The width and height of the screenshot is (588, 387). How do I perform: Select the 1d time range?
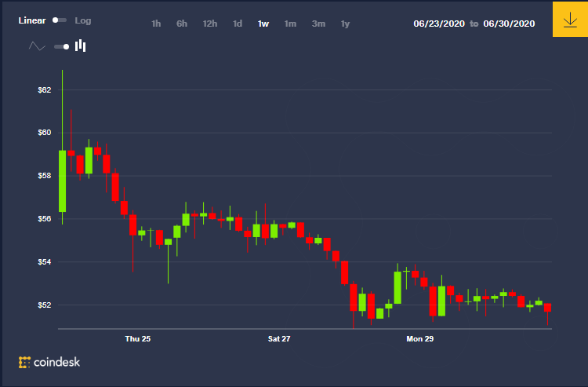tap(238, 24)
